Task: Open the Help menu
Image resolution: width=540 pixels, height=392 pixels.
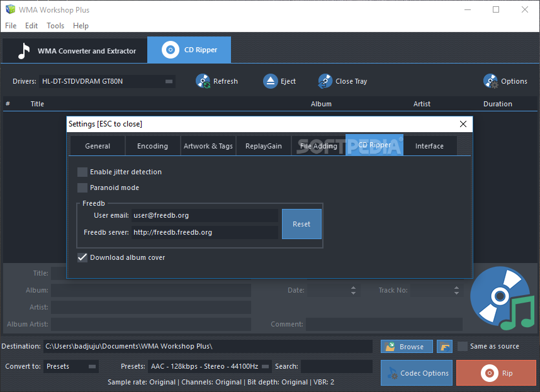Action: coord(81,26)
